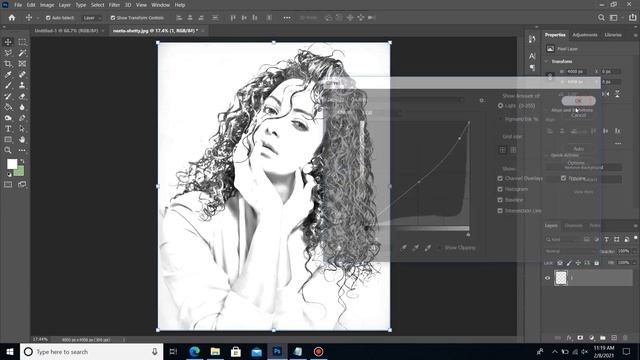Screen dimensions: 640x360
Task: Open the blend mode Normal dropdown
Action: 570,251
